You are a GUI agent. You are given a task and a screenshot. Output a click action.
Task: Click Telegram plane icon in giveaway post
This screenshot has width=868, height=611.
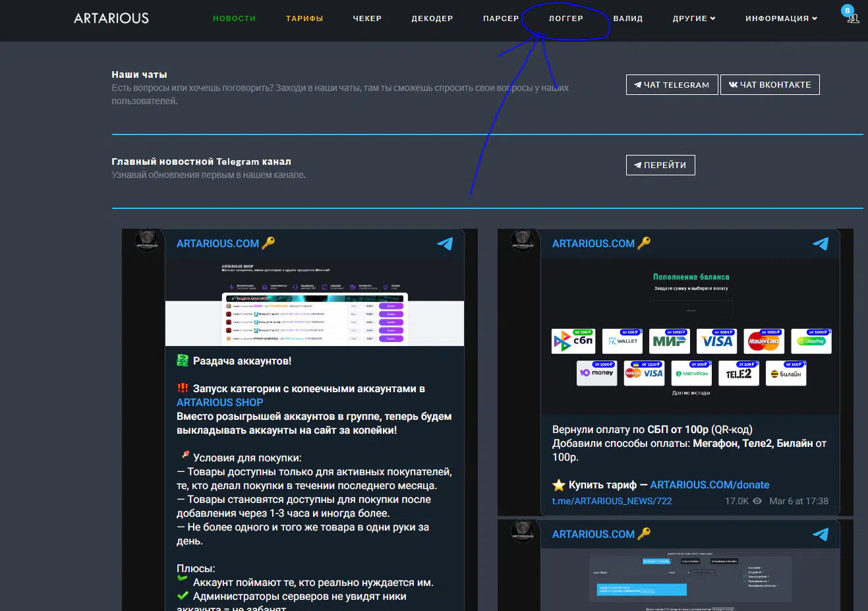(x=445, y=244)
